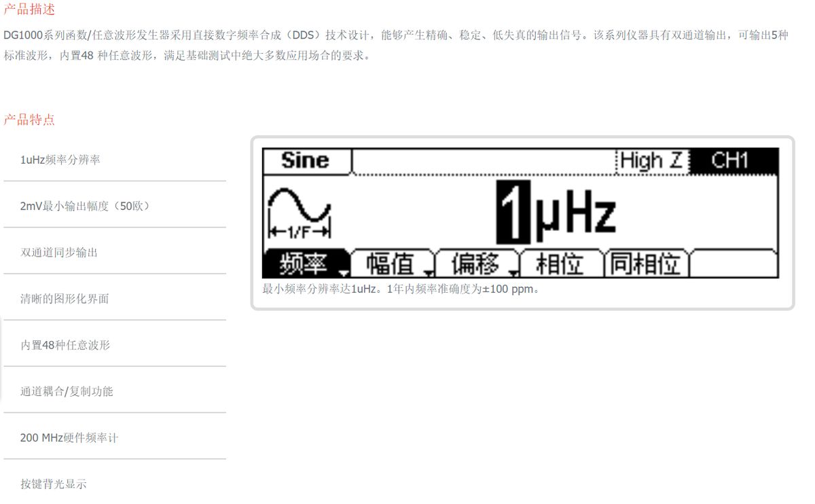
Task: Open the 2mV最小输出幅度 feature tab
Action: [85, 206]
